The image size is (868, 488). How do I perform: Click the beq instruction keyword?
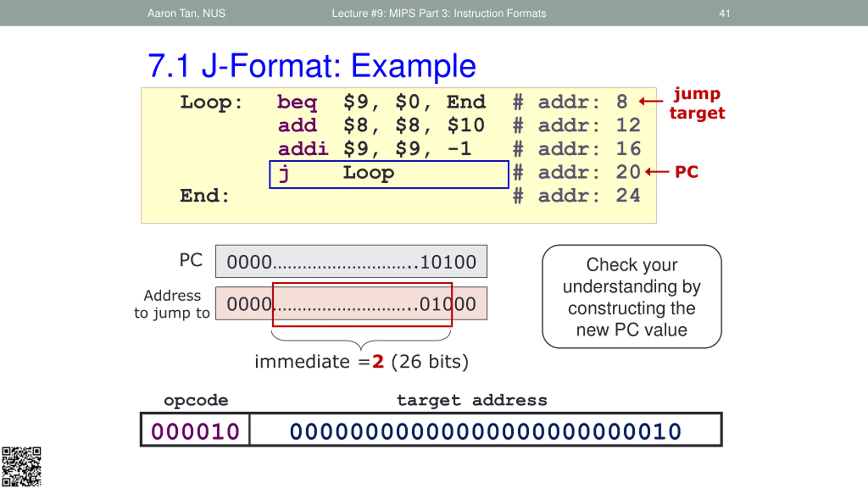[297, 102]
